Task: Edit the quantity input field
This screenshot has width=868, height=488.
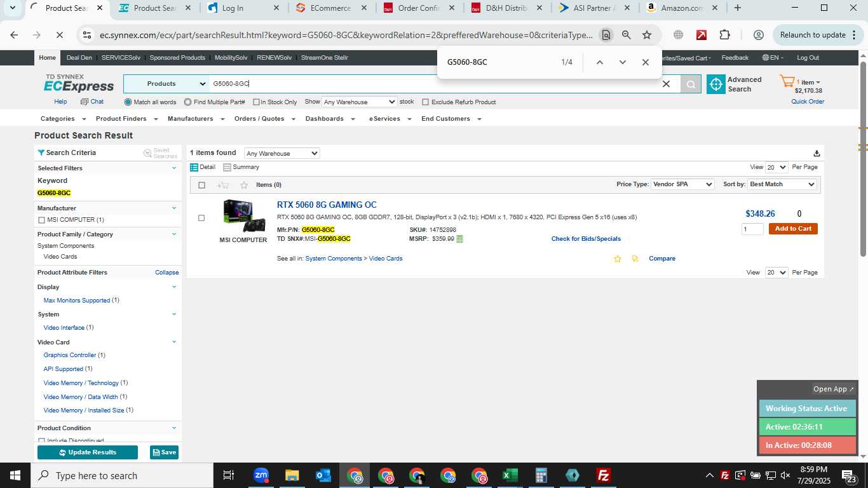Action: click(x=752, y=229)
